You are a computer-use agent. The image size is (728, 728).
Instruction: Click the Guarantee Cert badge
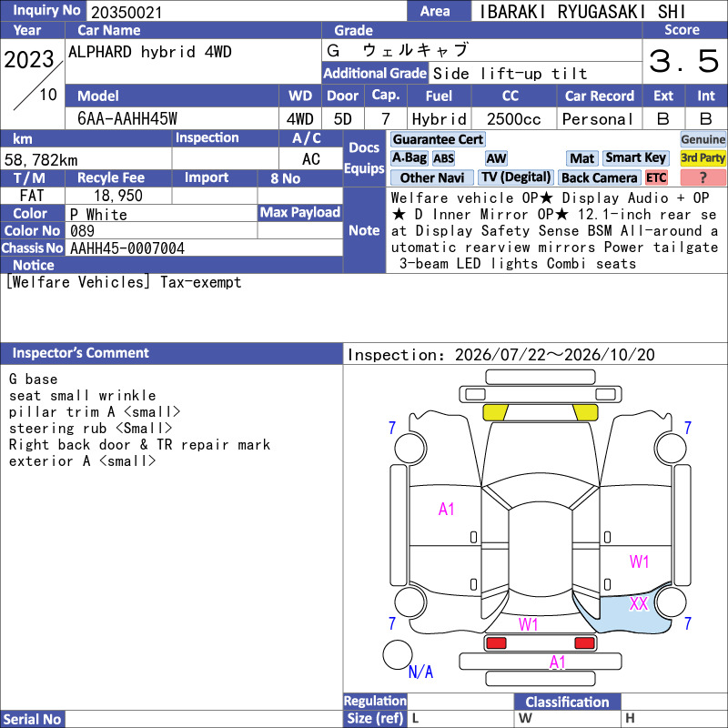pos(438,139)
